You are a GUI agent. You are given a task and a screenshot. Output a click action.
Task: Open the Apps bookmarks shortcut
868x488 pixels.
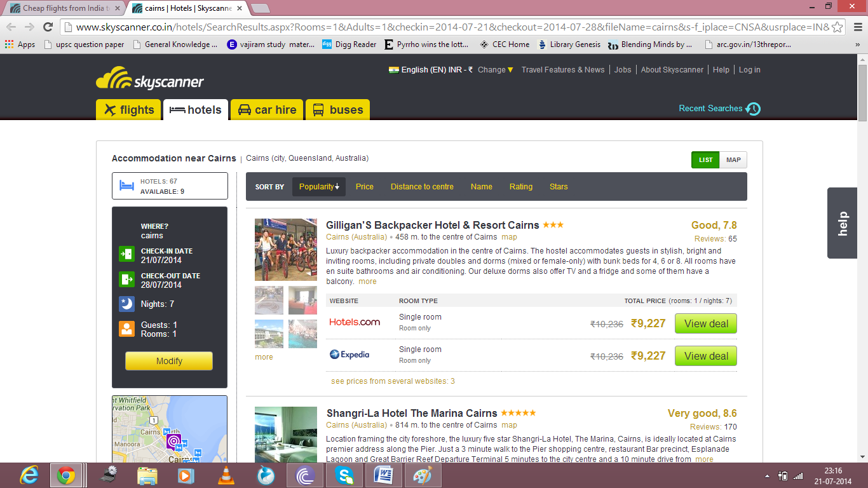(x=20, y=44)
